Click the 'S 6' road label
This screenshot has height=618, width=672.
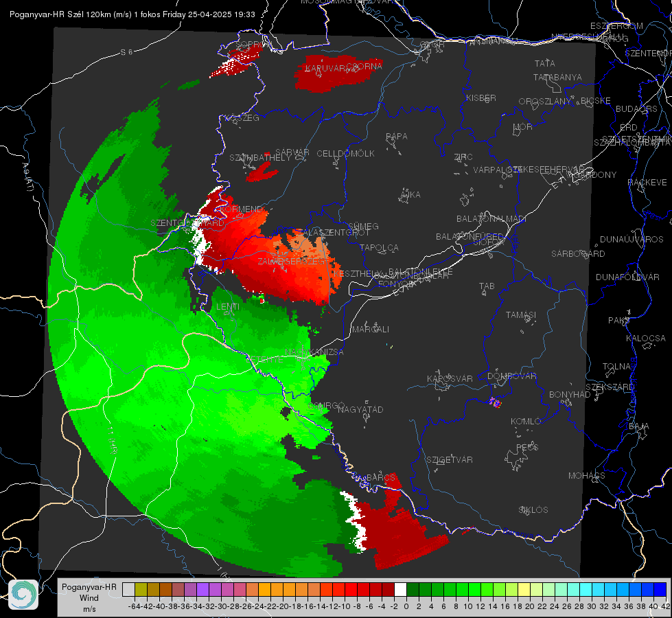tap(126, 52)
